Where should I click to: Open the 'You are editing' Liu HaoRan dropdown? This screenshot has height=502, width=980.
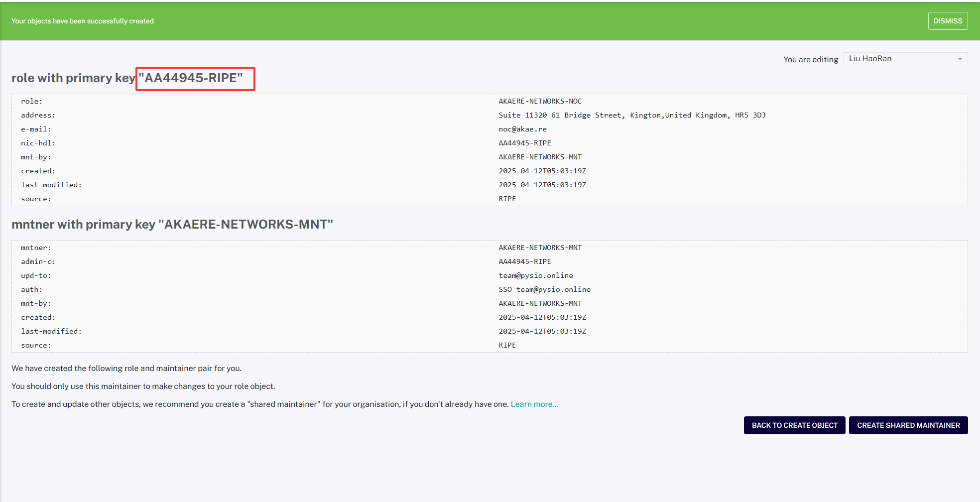click(905, 59)
